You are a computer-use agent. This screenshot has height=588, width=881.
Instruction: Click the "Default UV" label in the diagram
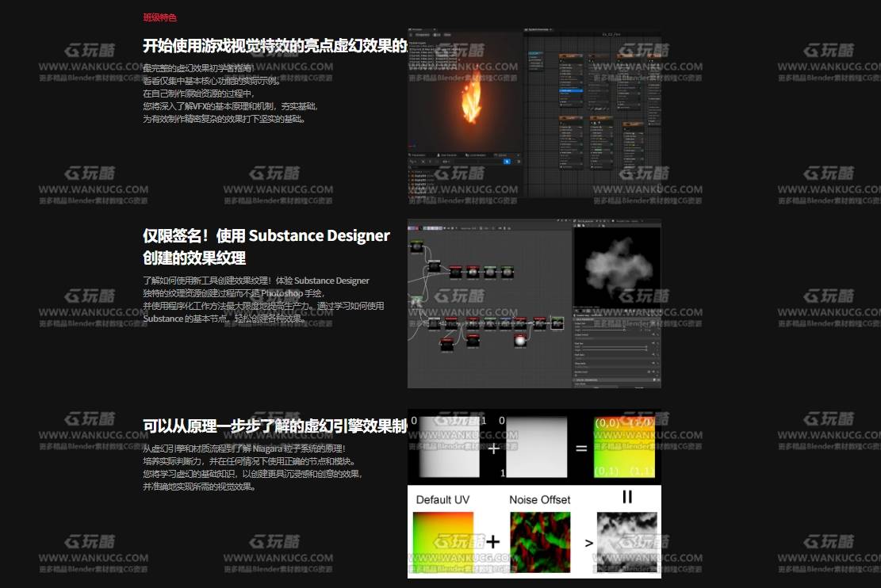pos(442,500)
